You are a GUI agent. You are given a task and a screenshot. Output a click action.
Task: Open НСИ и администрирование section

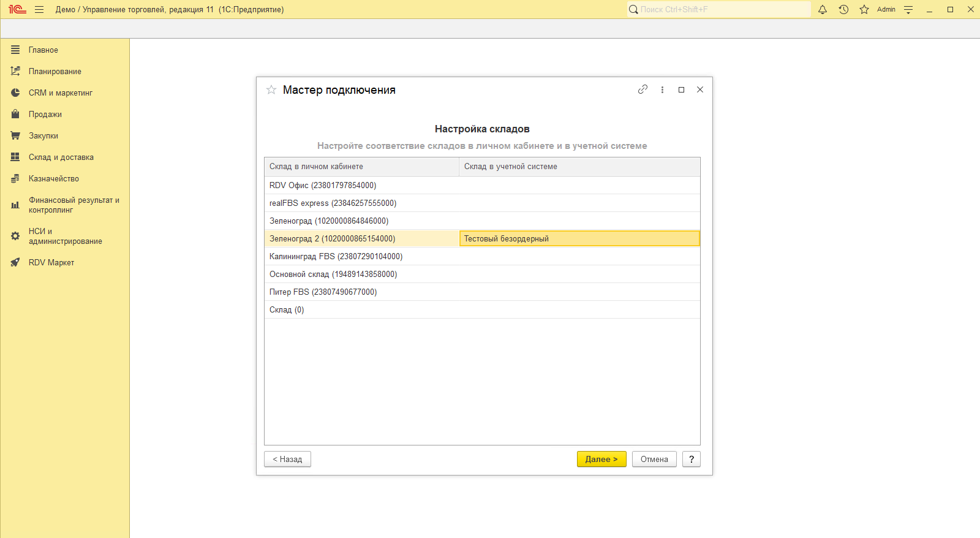(65, 237)
